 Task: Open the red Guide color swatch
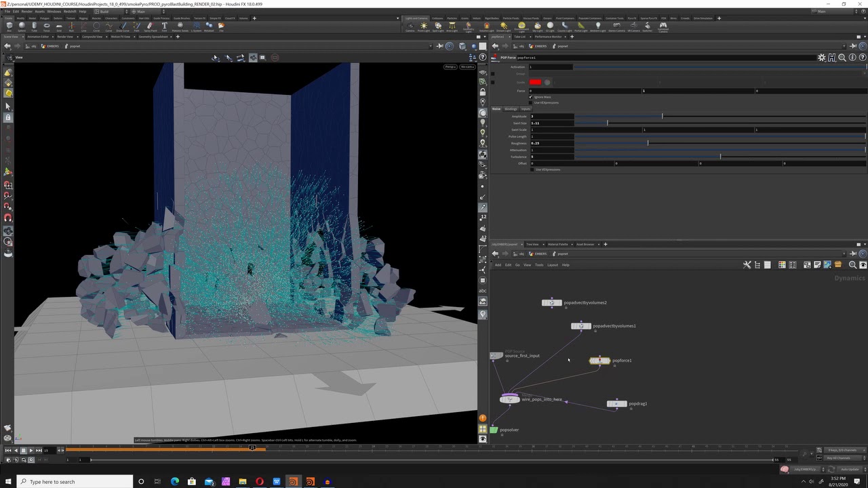tap(535, 82)
